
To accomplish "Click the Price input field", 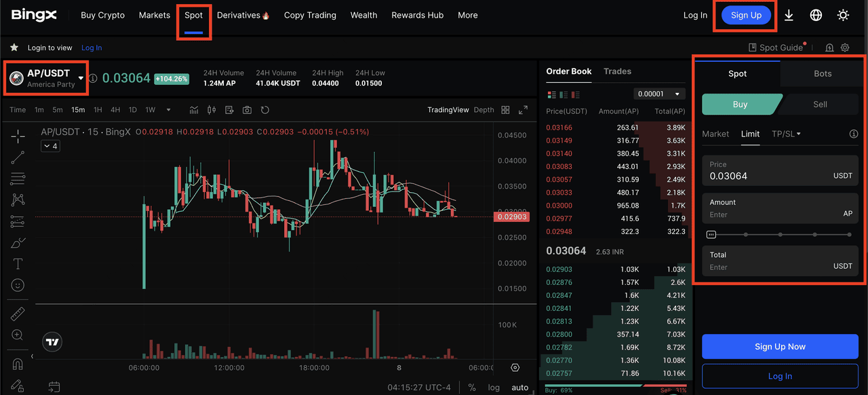I will pyautogui.click(x=780, y=170).
